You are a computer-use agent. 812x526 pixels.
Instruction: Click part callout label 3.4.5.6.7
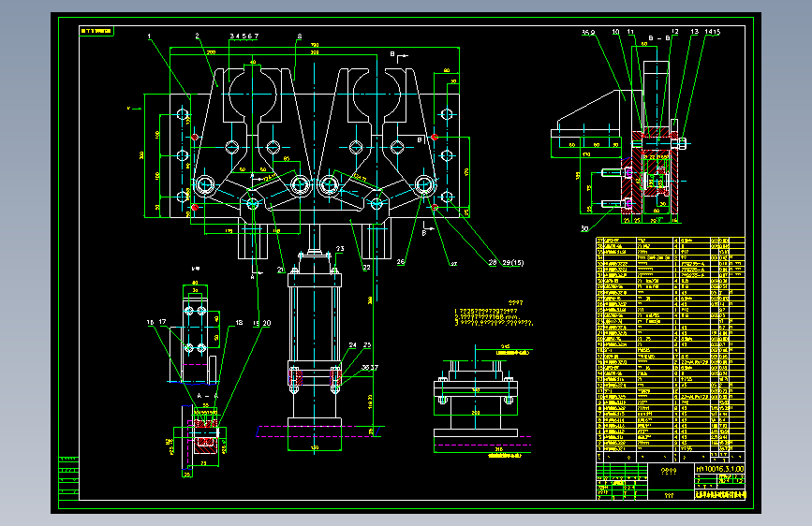point(244,37)
